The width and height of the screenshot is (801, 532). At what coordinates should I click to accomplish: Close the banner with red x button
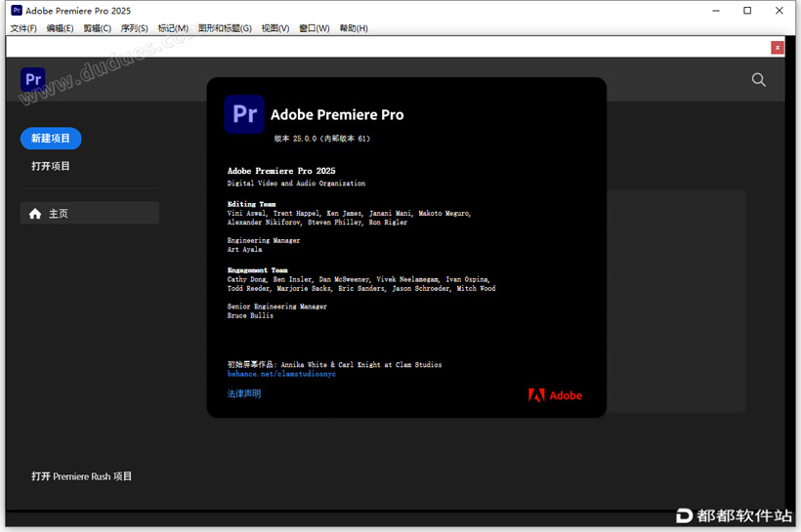pyautogui.click(x=777, y=48)
